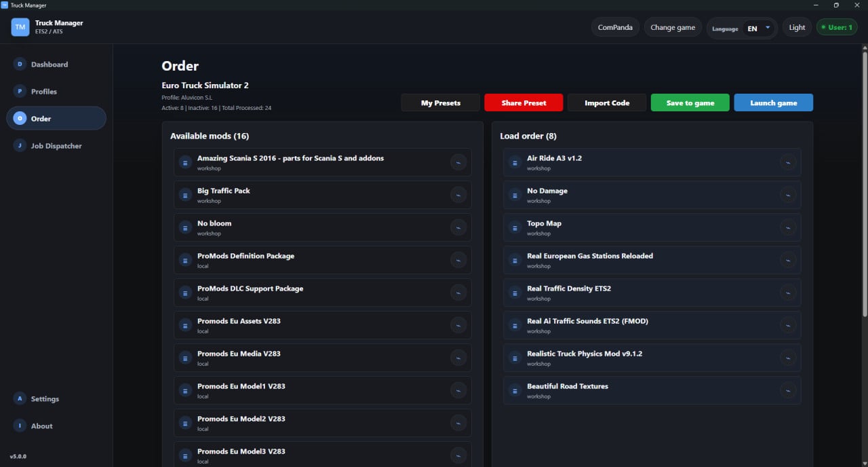Click the round action button on ProMods DLC Support Package row
This screenshot has height=467, width=868.
pyautogui.click(x=458, y=293)
